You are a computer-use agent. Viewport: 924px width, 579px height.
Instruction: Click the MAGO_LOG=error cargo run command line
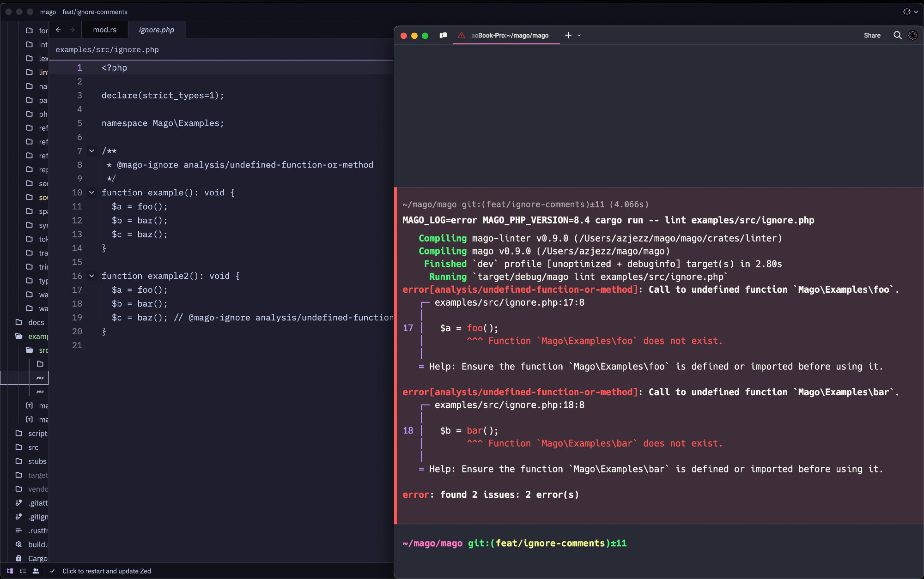pyautogui.click(x=608, y=220)
